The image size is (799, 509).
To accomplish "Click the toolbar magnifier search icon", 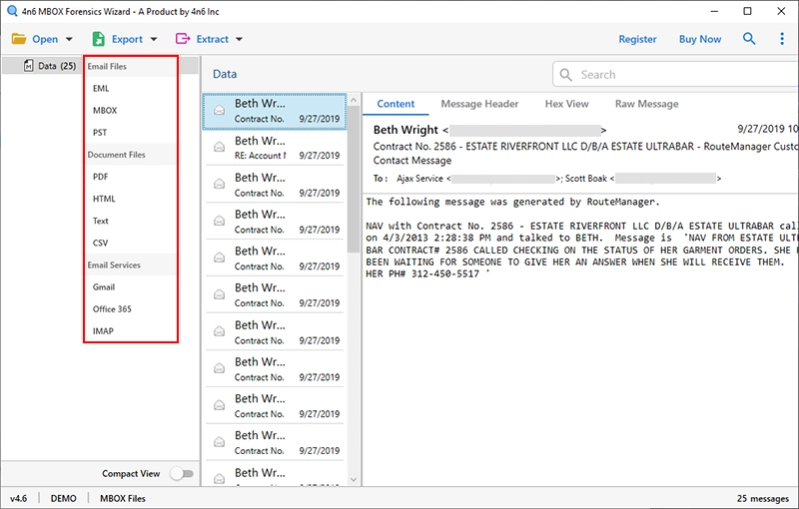I will (x=749, y=38).
